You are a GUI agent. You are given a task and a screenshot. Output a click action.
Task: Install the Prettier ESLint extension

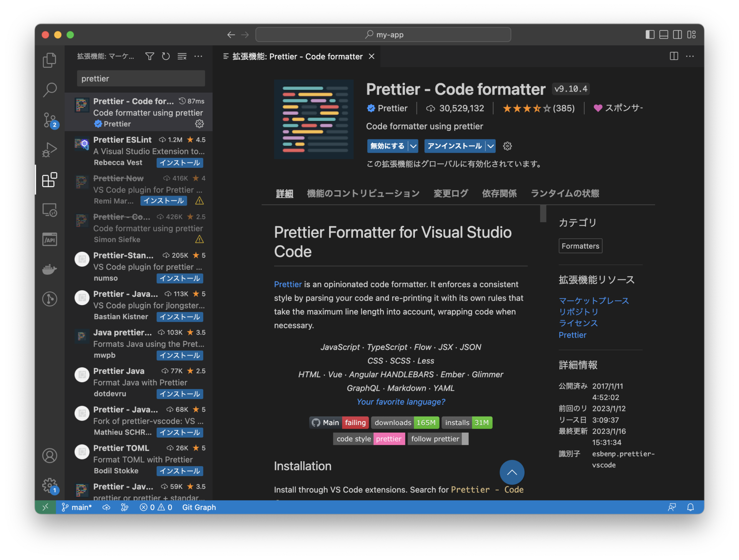coord(179,162)
